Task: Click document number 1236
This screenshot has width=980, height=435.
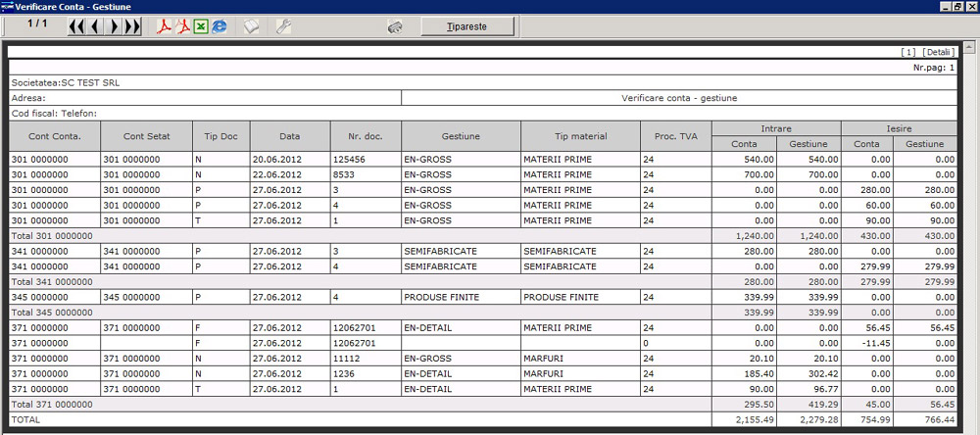Action: (x=343, y=373)
